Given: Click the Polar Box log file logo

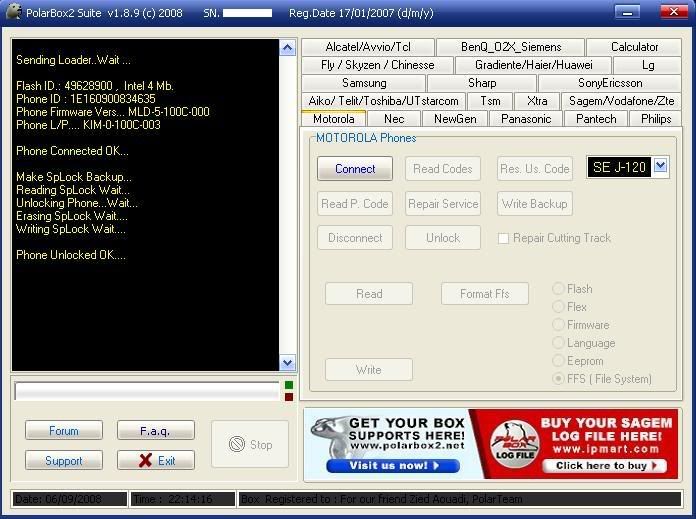Looking at the screenshot, I should (x=515, y=444).
